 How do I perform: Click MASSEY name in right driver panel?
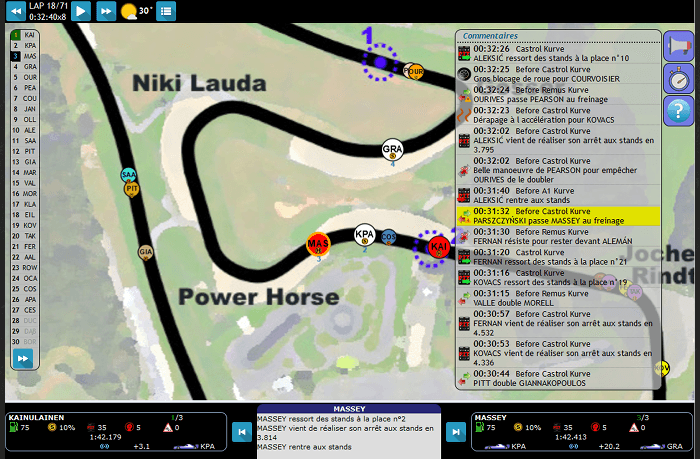[x=491, y=418]
